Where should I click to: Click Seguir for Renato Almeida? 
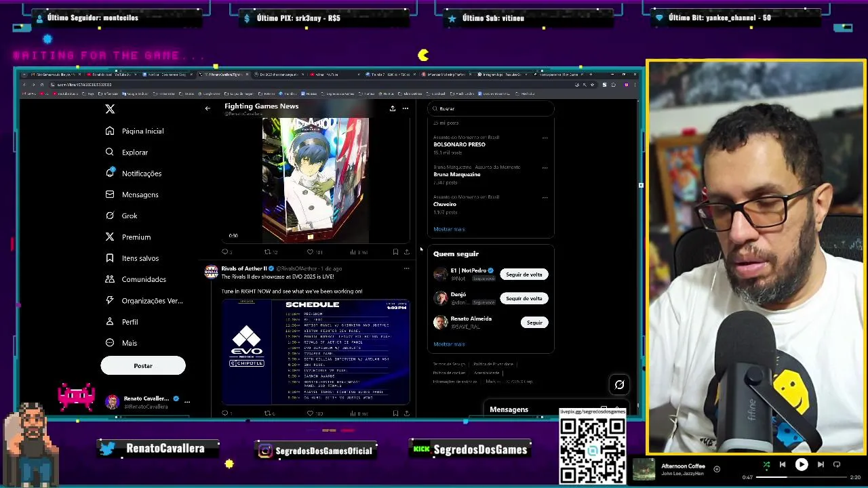tap(534, 323)
